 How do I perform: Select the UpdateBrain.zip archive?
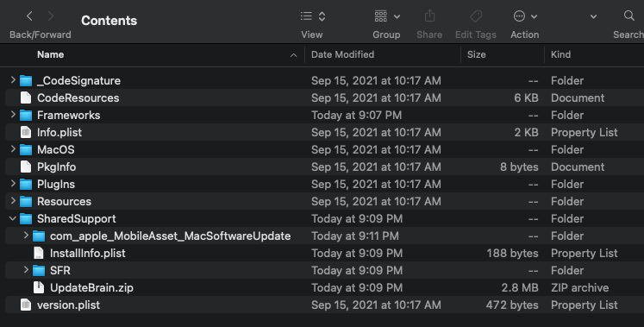91,287
